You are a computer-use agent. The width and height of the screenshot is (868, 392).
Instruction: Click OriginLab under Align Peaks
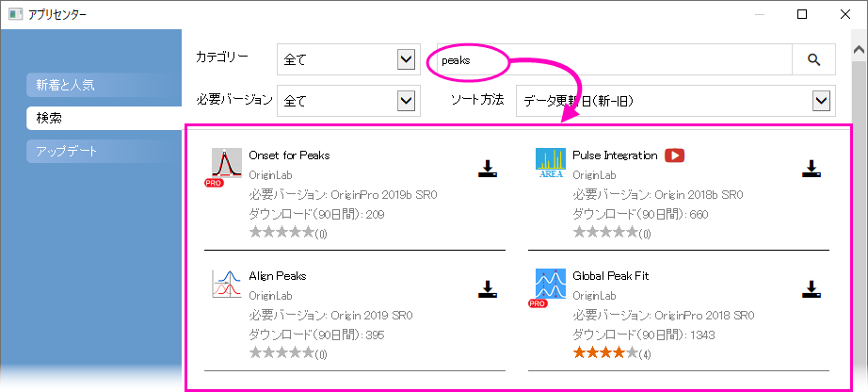tap(270, 296)
